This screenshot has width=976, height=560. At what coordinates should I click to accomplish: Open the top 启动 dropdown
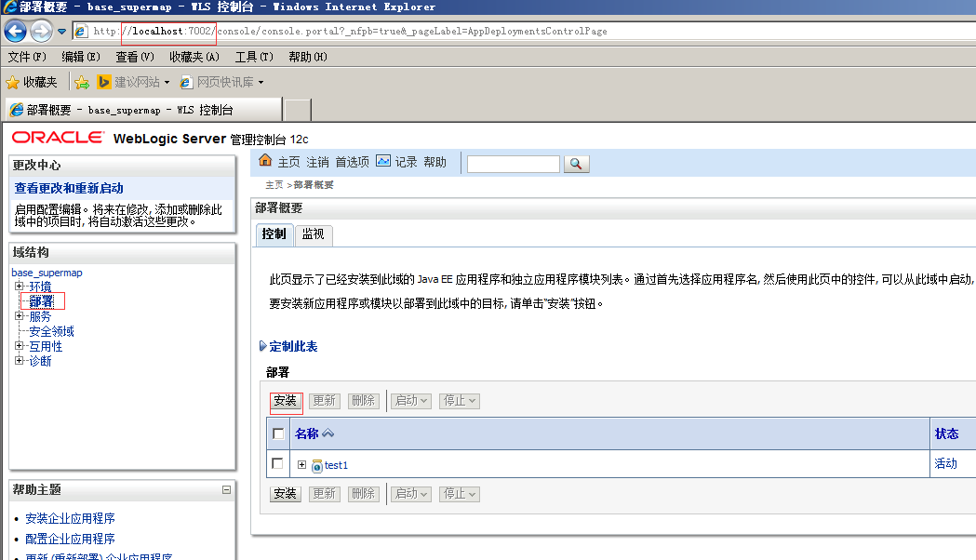point(411,401)
